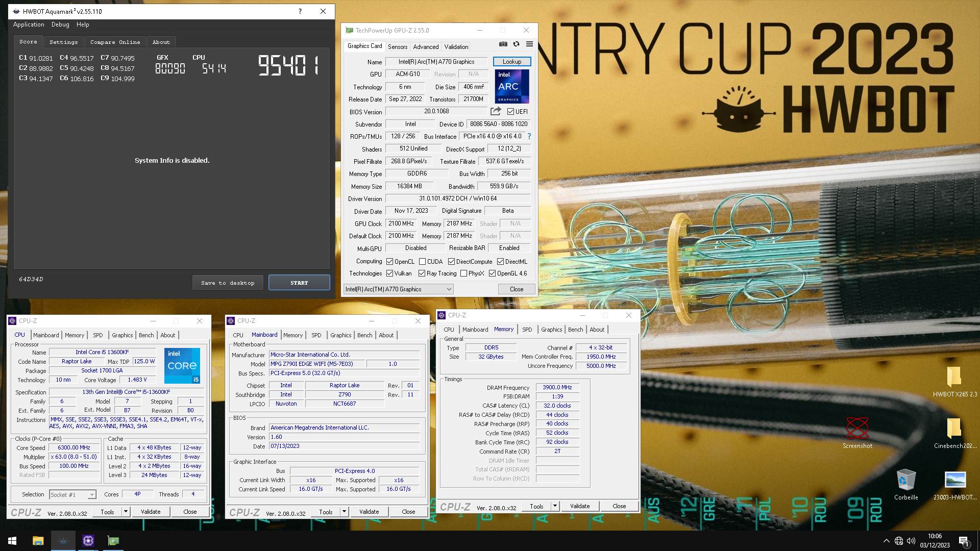Click Tools button in Memory CPU-Z window
The height and width of the screenshot is (551, 980).
[x=536, y=506]
